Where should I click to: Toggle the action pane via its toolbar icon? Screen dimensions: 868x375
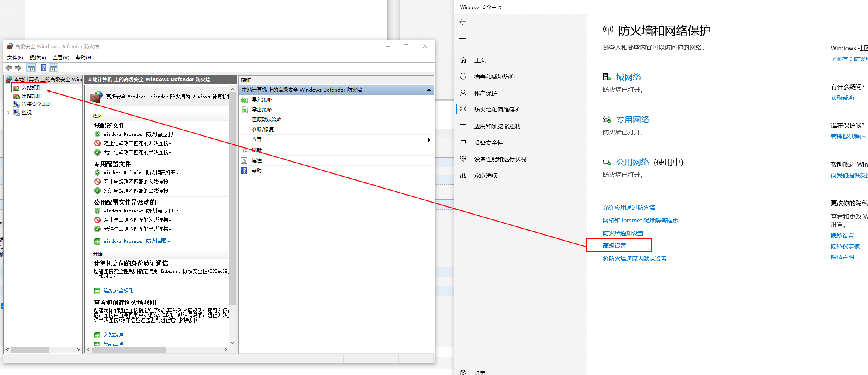(54, 68)
